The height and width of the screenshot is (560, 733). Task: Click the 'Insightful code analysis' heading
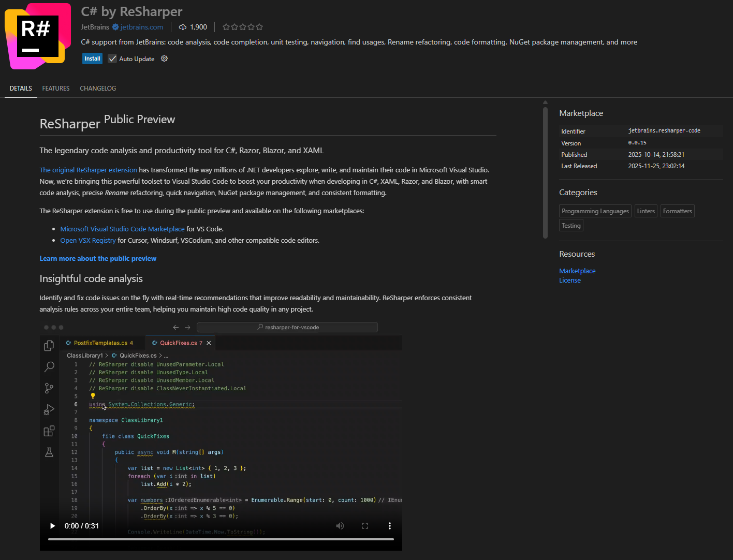click(91, 278)
